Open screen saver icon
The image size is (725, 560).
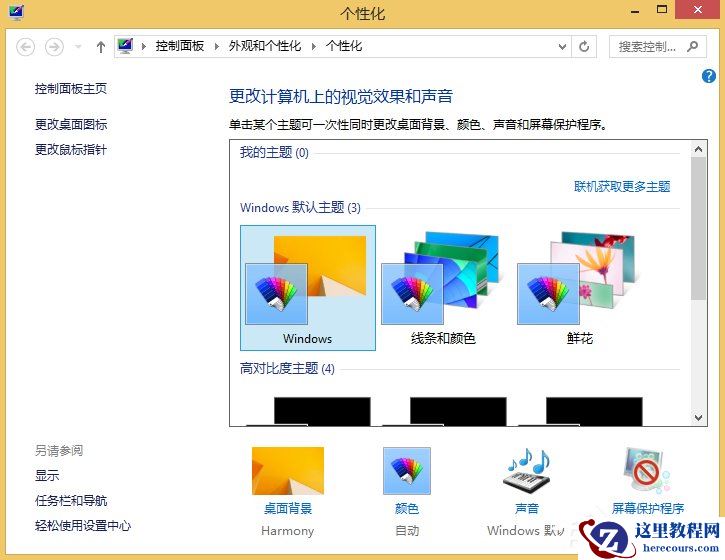(646, 471)
